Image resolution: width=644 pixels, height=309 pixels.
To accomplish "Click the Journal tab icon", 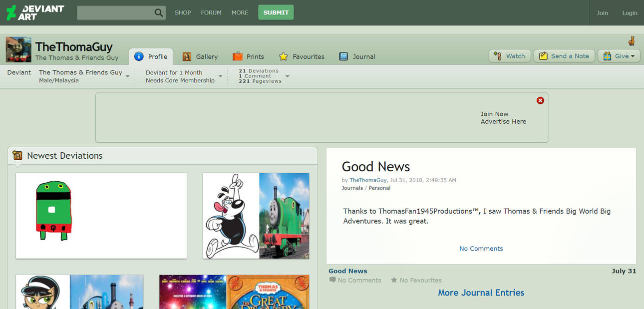I will [x=343, y=56].
